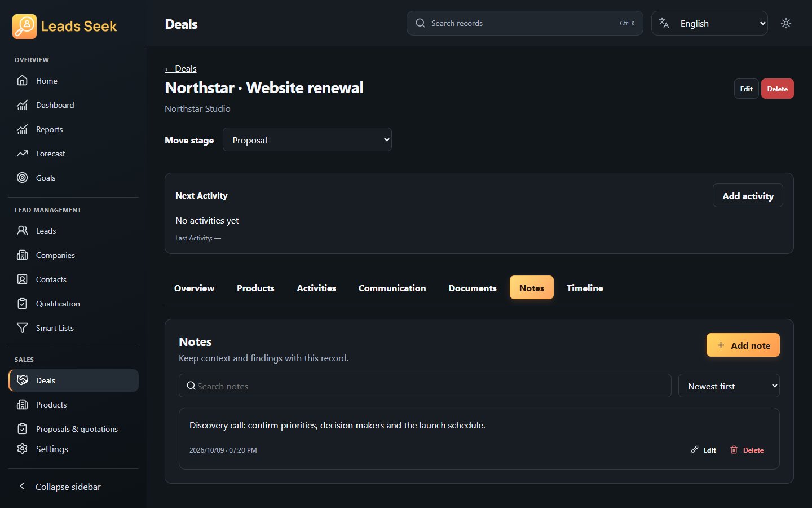
Task: Open Leads via its people icon
Action: (x=22, y=231)
